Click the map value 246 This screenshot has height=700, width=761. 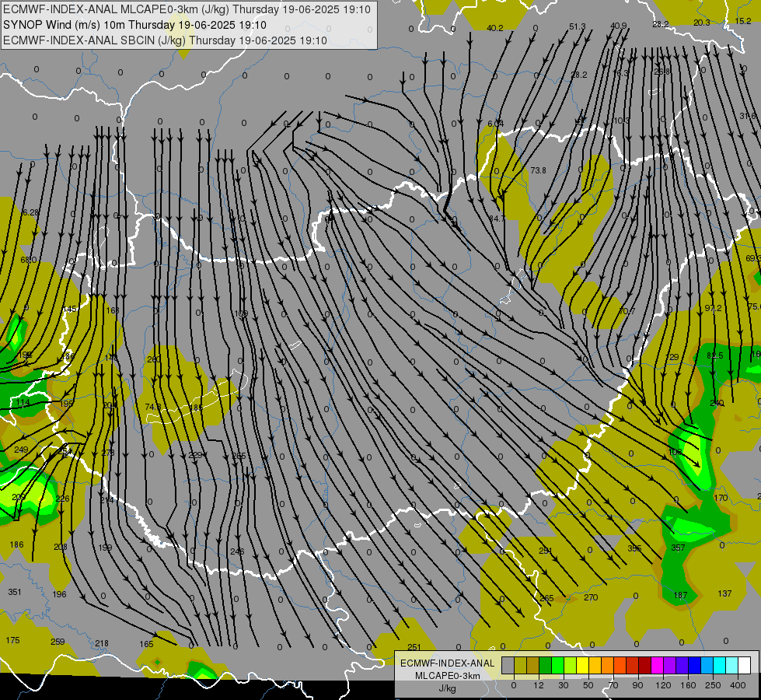pos(237,551)
